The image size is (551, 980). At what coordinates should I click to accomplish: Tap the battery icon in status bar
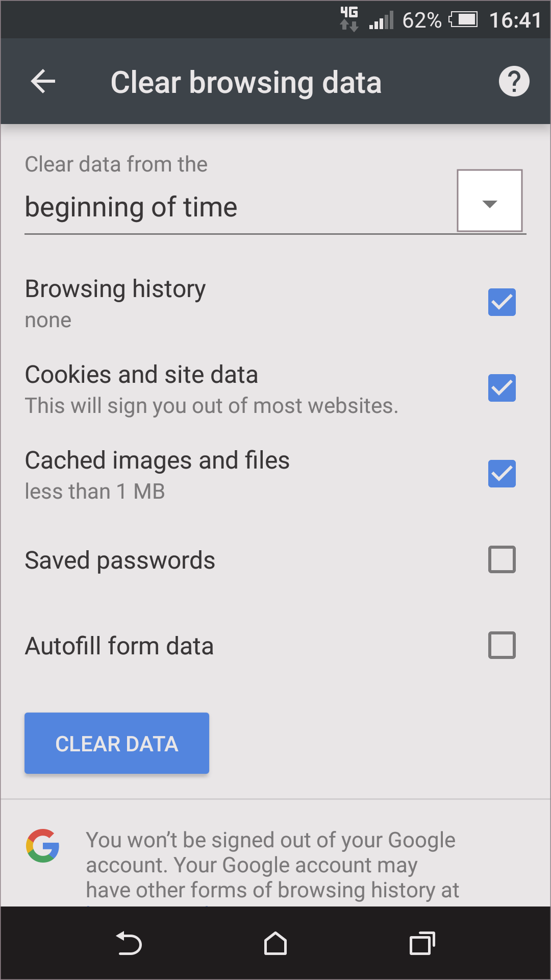pos(463,20)
